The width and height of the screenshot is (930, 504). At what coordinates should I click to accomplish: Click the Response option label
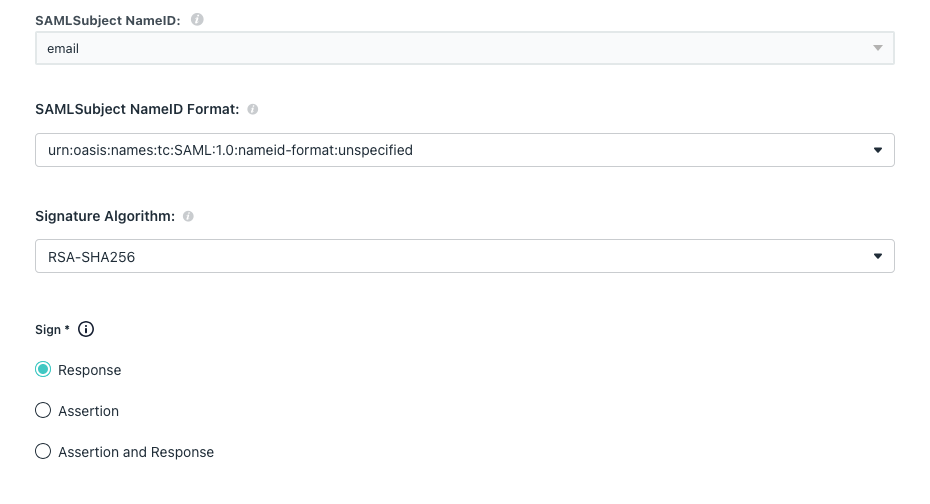pos(90,370)
